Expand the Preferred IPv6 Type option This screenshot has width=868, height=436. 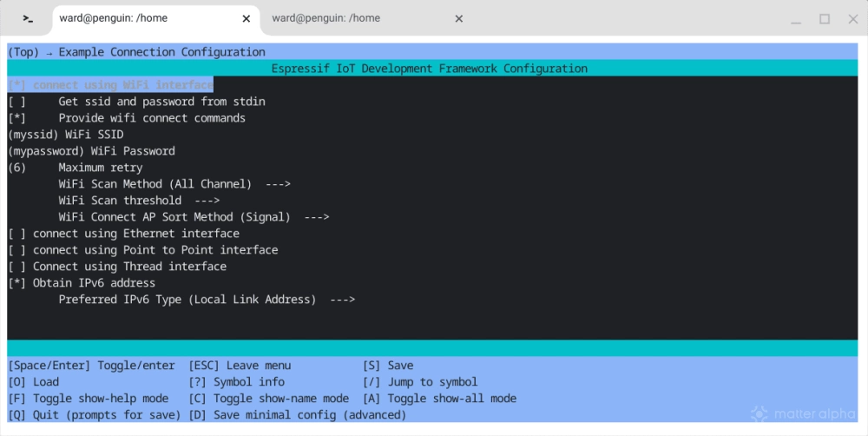(x=207, y=300)
